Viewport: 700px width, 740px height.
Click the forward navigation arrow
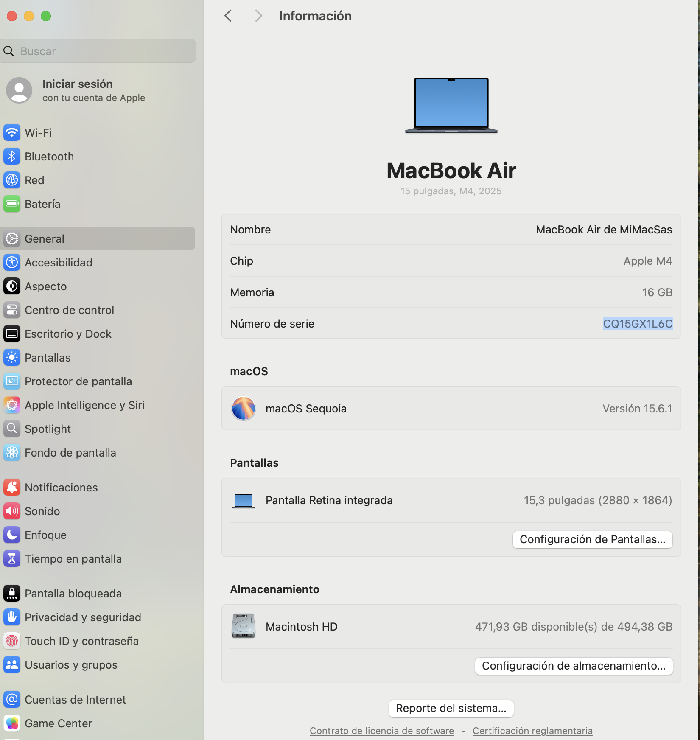pos(259,16)
